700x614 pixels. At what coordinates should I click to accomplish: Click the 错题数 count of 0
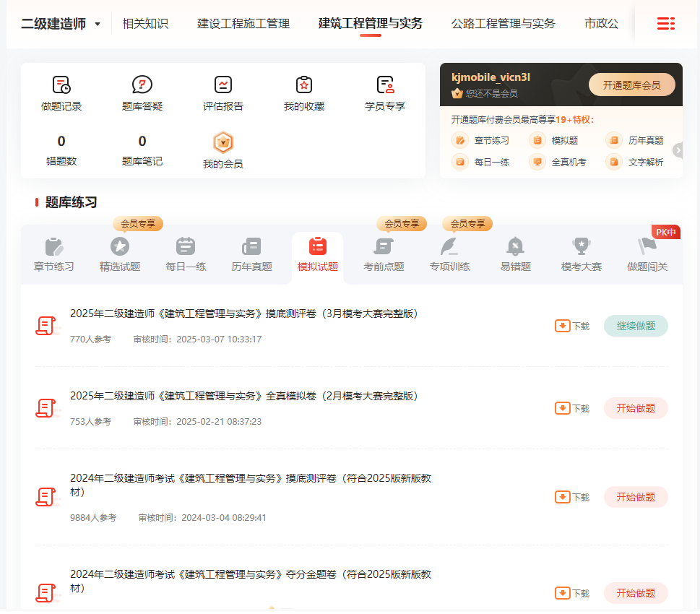tap(61, 141)
